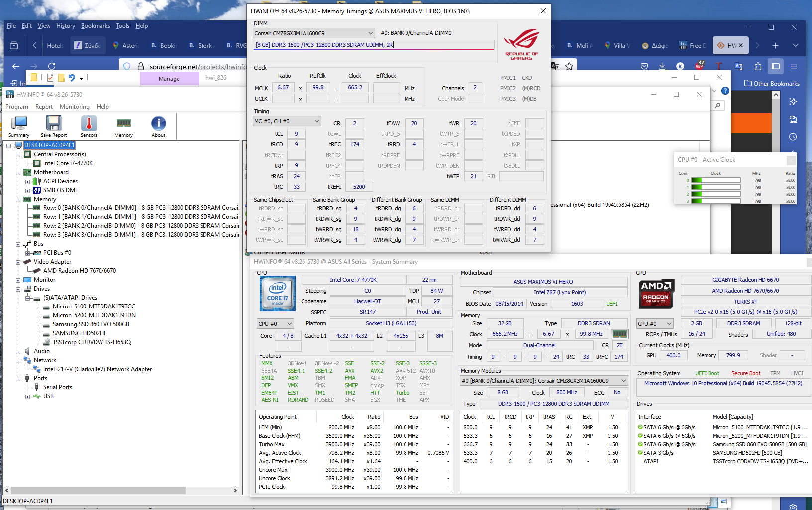Click the ASUS MAXIMUS VI HERO motherboard field
This screenshot has width=812, height=510.
coord(543,282)
